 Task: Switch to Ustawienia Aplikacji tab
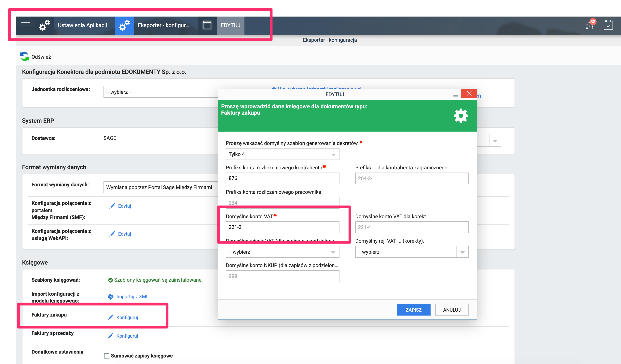82,25
